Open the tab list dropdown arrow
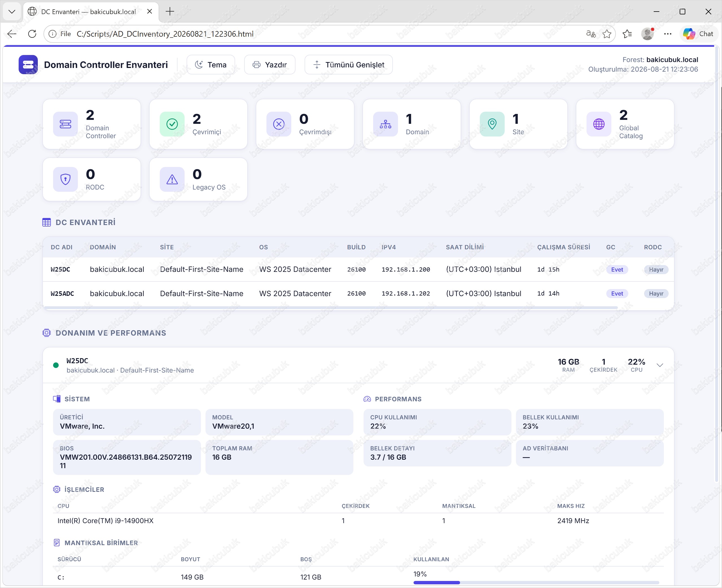This screenshot has height=588, width=722. pyautogui.click(x=12, y=12)
